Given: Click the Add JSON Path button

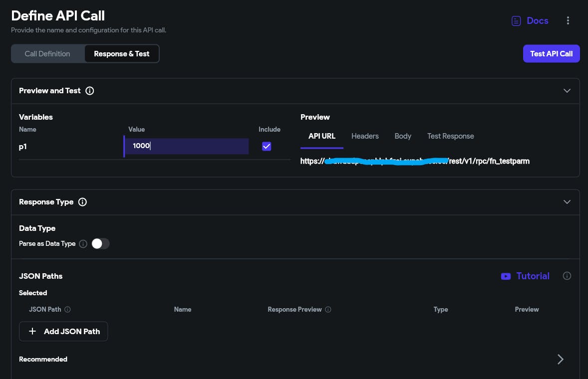Looking at the screenshot, I should click(x=63, y=331).
